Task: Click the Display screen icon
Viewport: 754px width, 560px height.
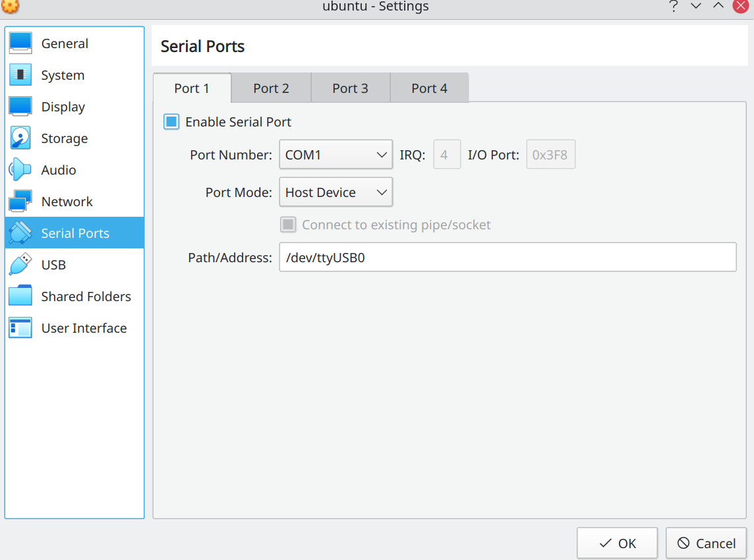Action: pos(20,107)
